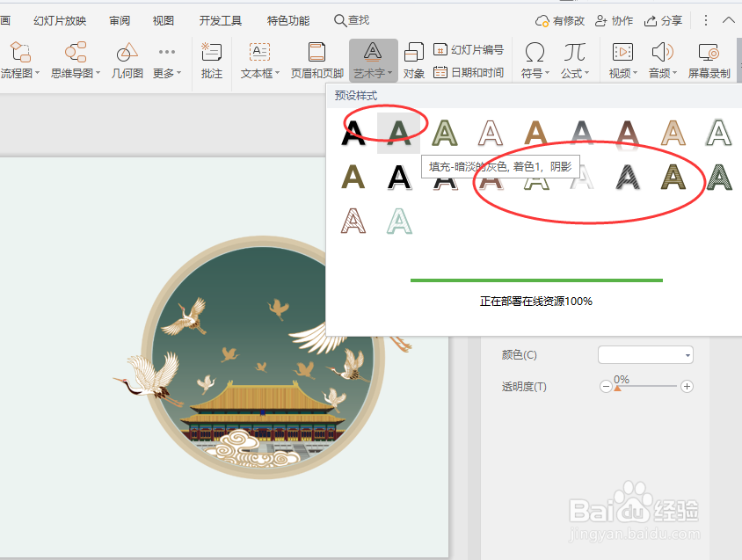Select the light tan WordArt preset
The width and height of the screenshot is (742, 560).
(x=673, y=133)
